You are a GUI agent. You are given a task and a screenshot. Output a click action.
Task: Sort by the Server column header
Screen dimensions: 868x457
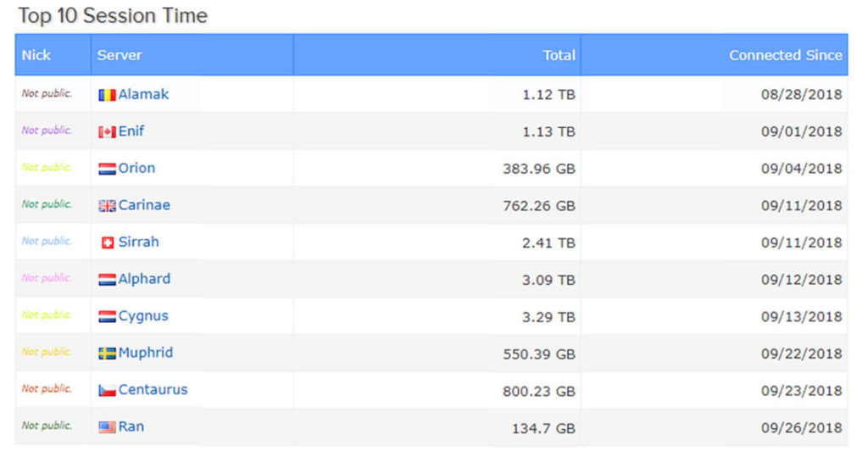(x=120, y=55)
